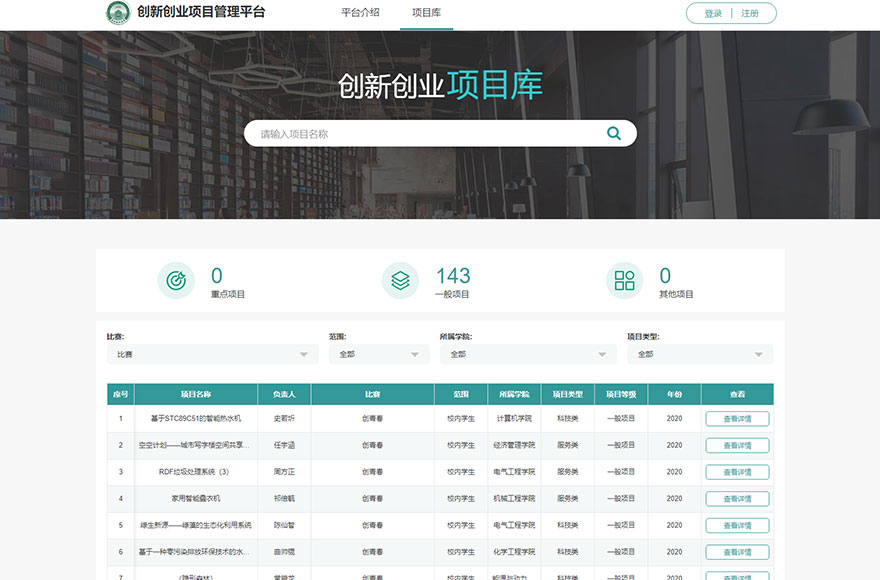The width and height of the screenshot is (880, 580).
Task: Expand the 项目类型 dropdown
Action: [x=699, y=354]
